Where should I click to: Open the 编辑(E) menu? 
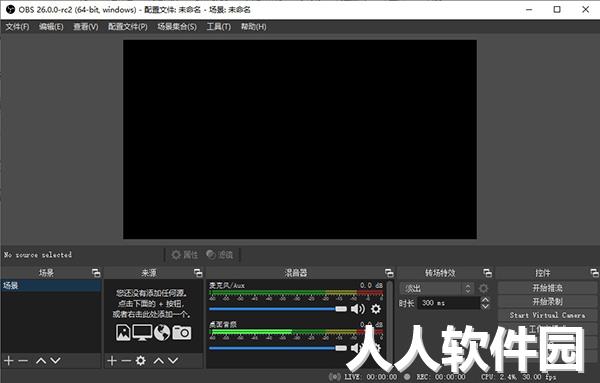coord(51,27)
